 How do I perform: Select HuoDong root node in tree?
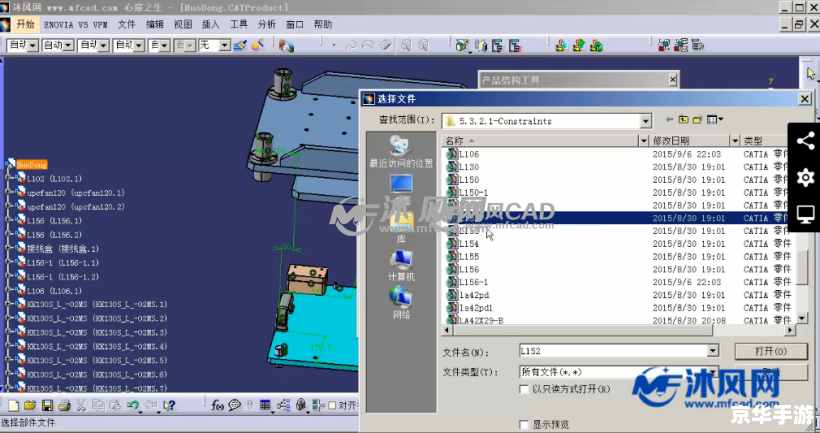tap(32, 165)
